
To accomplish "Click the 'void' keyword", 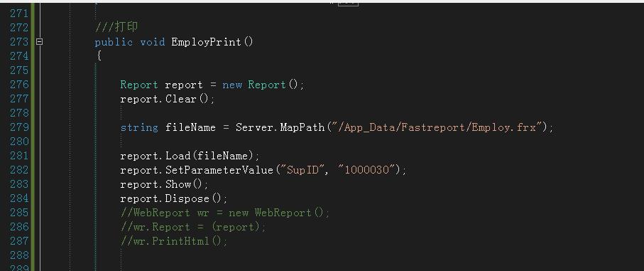I will point(153,42).
